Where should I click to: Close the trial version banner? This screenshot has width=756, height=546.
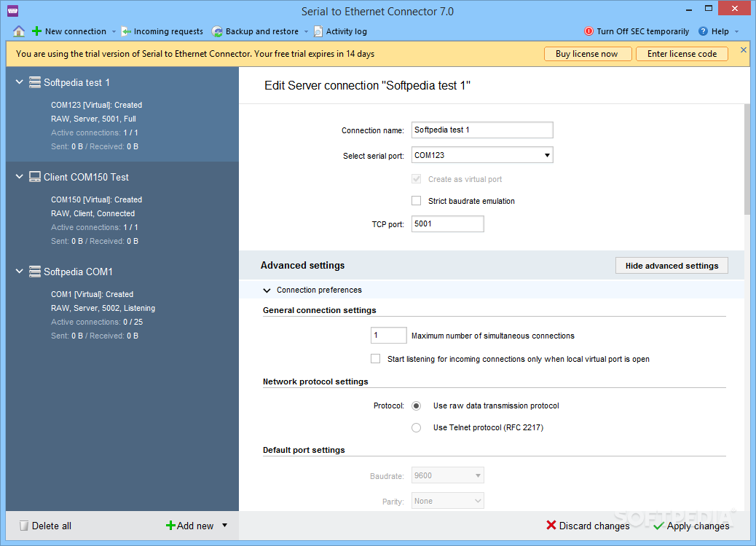[x=744, y=50]
